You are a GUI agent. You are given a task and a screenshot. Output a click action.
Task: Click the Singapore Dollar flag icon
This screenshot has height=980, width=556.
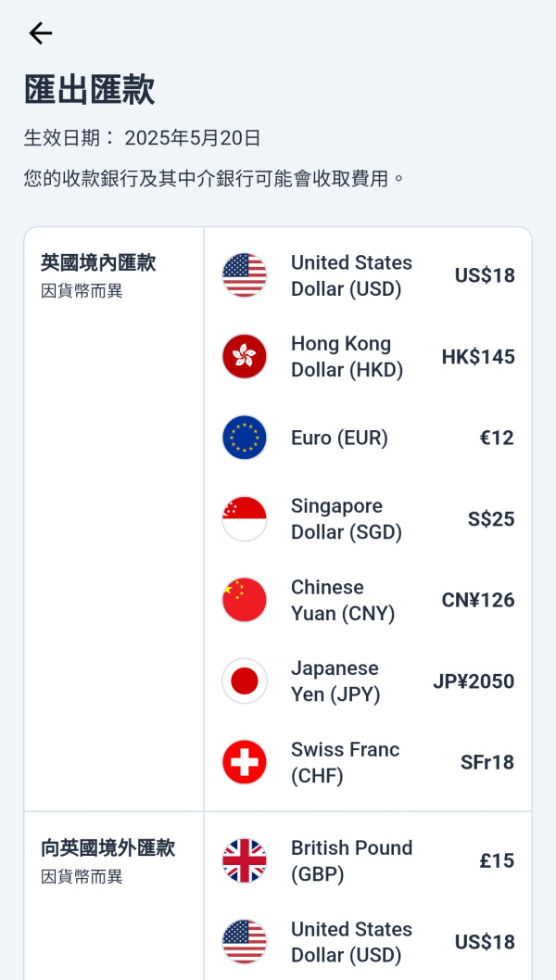pos(244,518)
